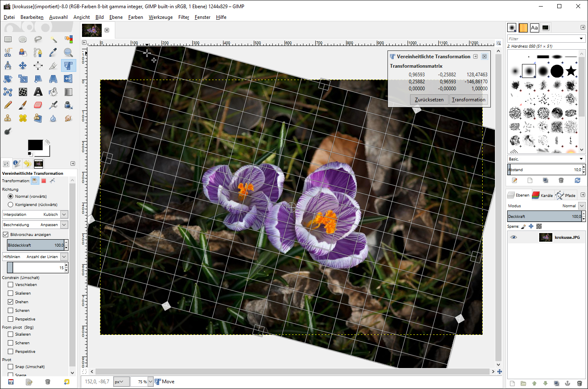
Task: Open the Interpolation dropdown
Action: (64, 215)
